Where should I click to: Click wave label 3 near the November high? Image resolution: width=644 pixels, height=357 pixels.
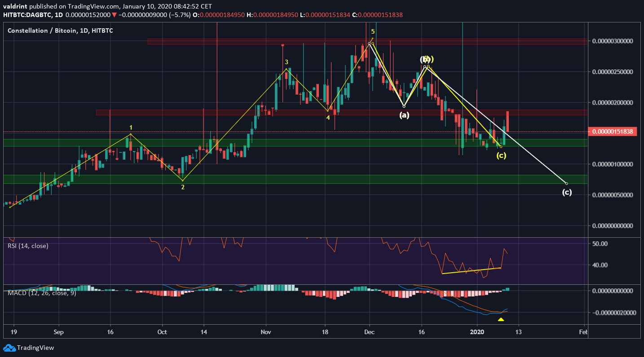click(x=286, y=62)
